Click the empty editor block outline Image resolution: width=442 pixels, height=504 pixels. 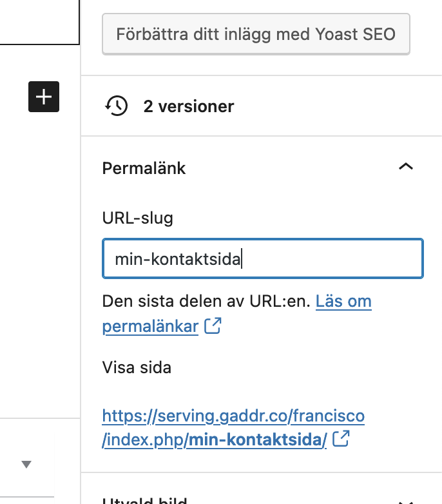point(39,23)
